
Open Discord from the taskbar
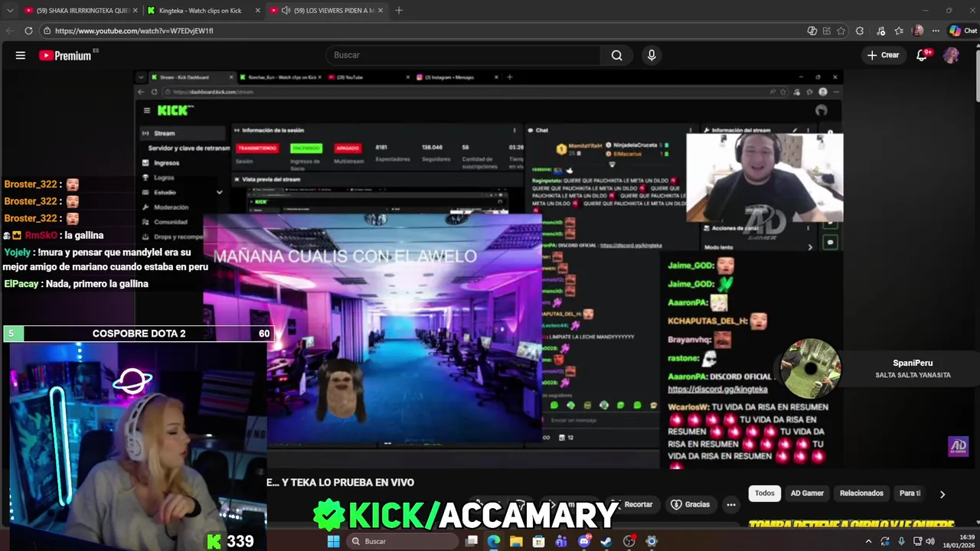(x=584, y=541)
